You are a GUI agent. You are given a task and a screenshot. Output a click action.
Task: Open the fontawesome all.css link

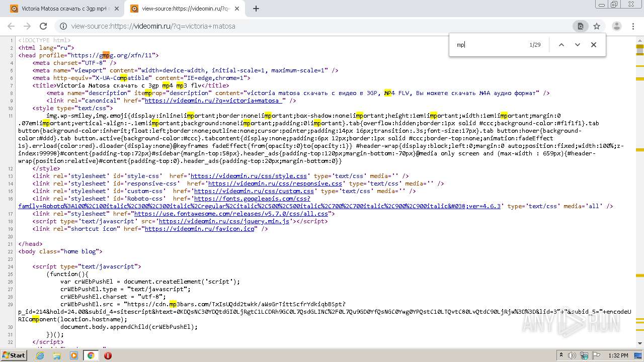pos(231,214)
